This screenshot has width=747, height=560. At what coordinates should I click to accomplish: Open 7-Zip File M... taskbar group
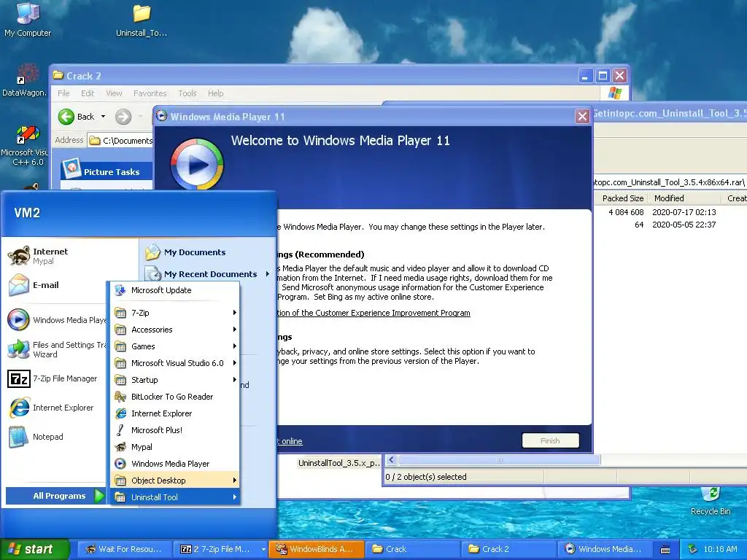coord(220,549)
